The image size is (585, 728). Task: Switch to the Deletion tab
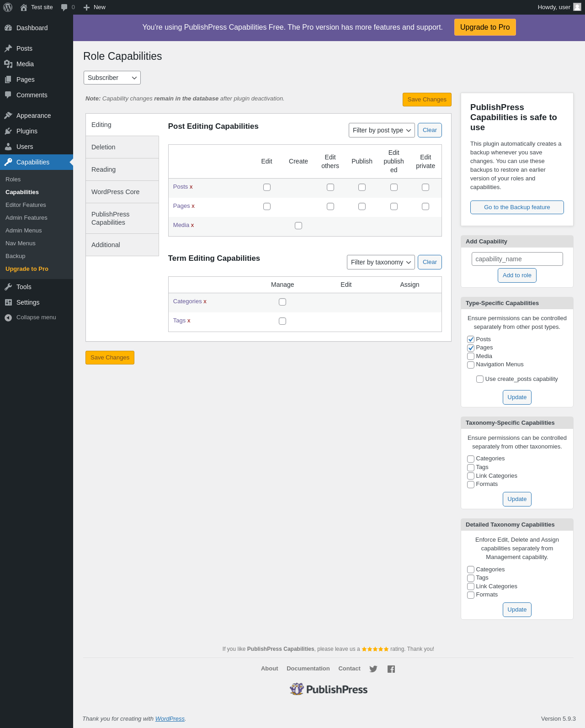[122, 147]
